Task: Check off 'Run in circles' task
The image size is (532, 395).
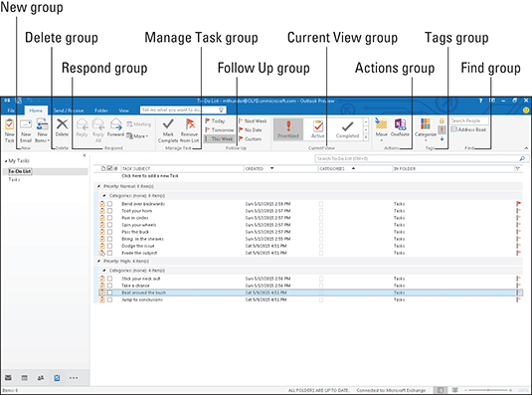Action: (110, 218)
